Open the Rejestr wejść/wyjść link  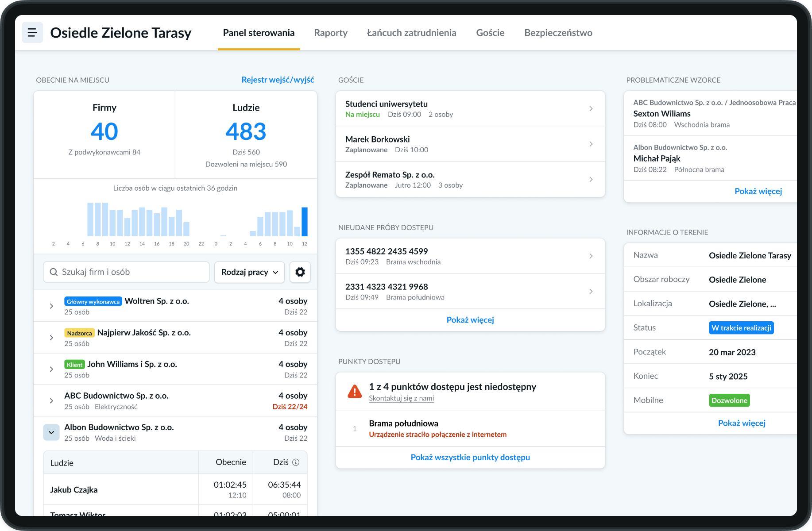click(278, 80)
